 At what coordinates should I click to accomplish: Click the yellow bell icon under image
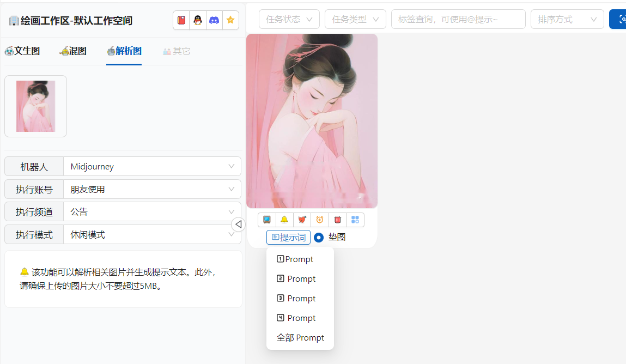[x=284, y=220]
